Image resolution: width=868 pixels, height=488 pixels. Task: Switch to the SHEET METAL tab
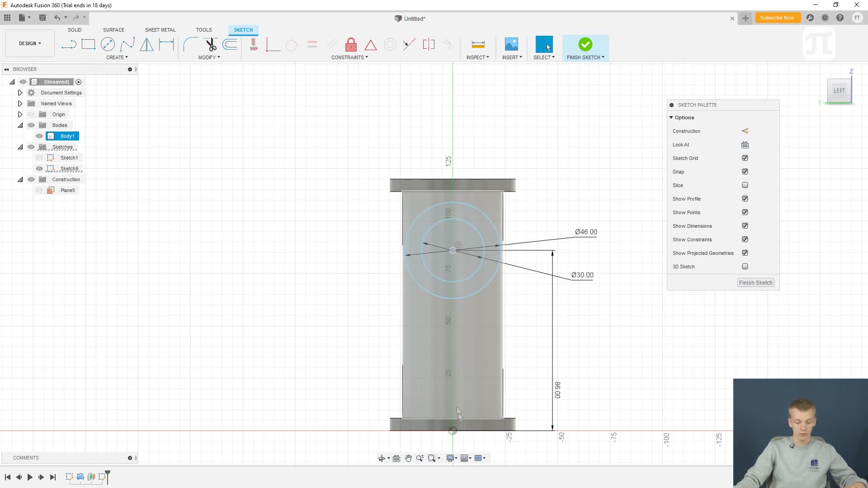tap(160, 30)
